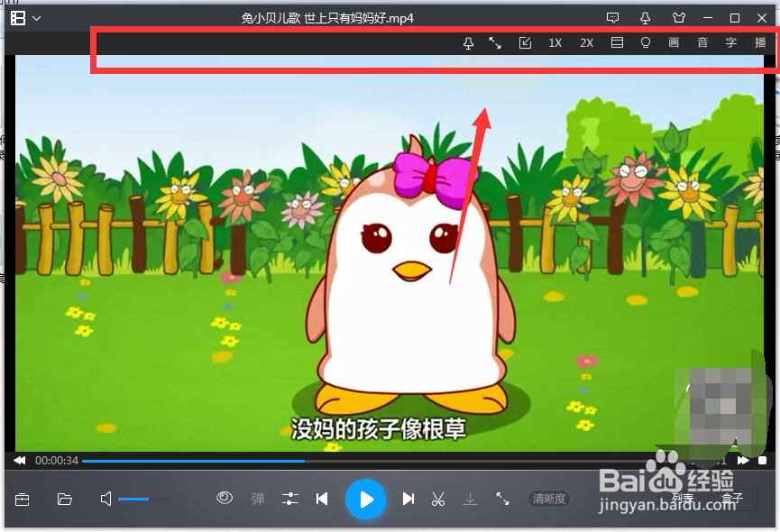The height and width of the screenshot is (532, 780).
Task: Switch to mini mode using the shrink-window icon
Action: 526,42
